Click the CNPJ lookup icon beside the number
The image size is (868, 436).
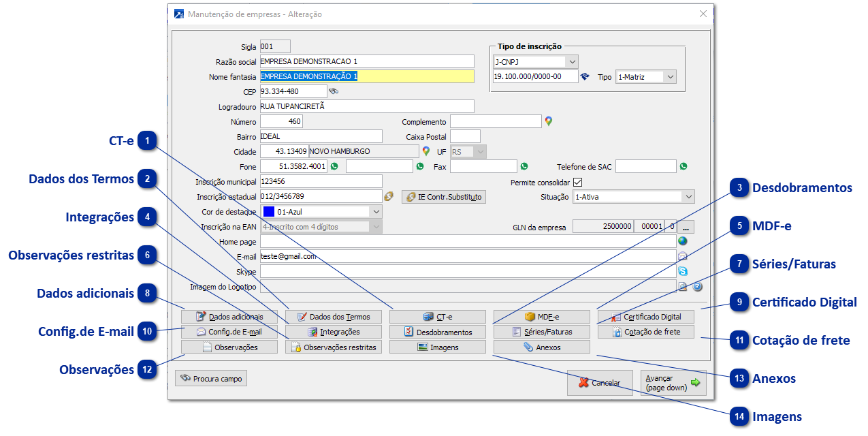584,77
